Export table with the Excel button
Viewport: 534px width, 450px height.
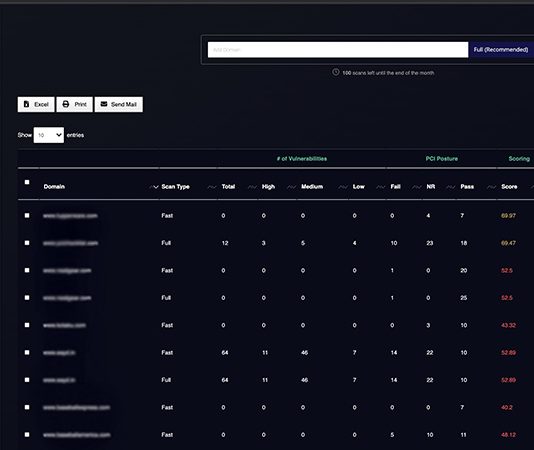click(36, 104)
